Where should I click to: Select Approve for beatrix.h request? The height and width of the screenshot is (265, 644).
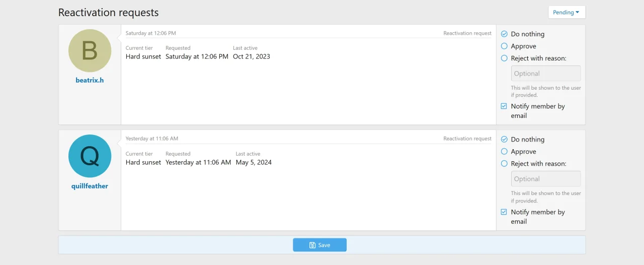(x=504, y=46)
